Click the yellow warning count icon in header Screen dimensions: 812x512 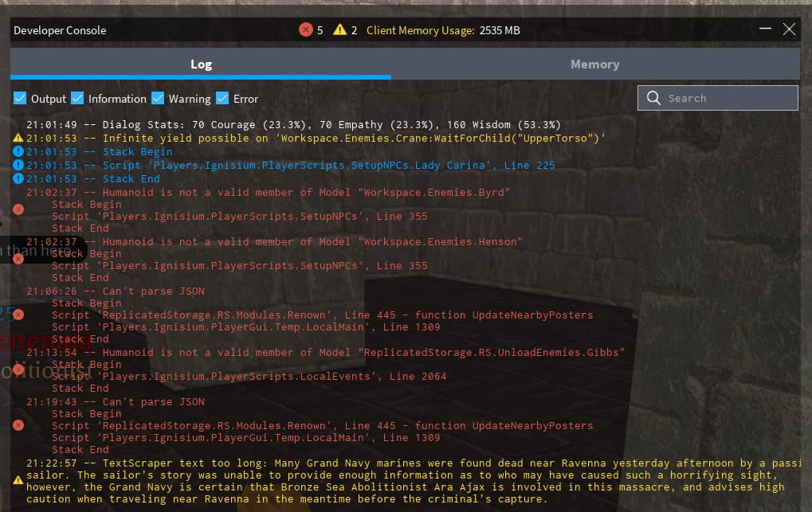coord(339,29)
